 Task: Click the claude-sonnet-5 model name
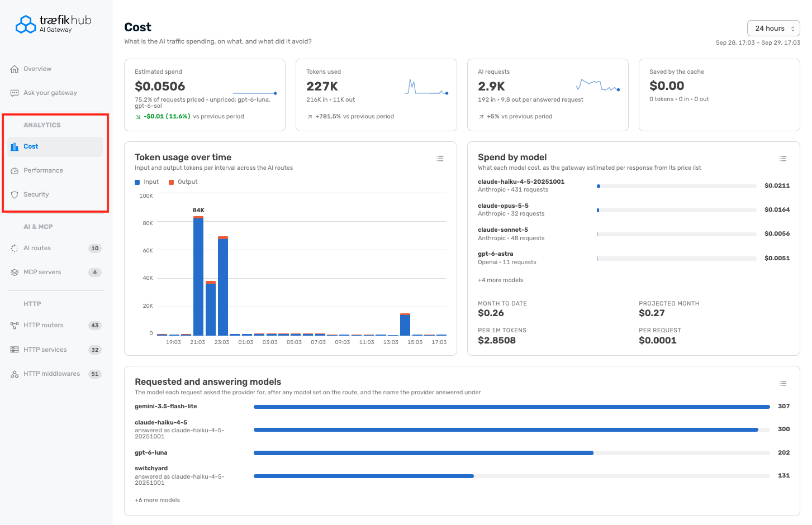[x=503, y=230]
